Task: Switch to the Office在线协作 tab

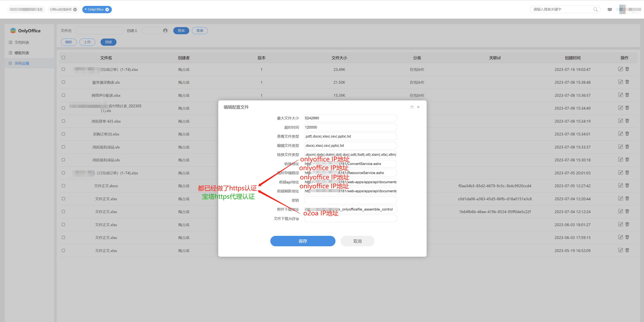Action: 61,10
